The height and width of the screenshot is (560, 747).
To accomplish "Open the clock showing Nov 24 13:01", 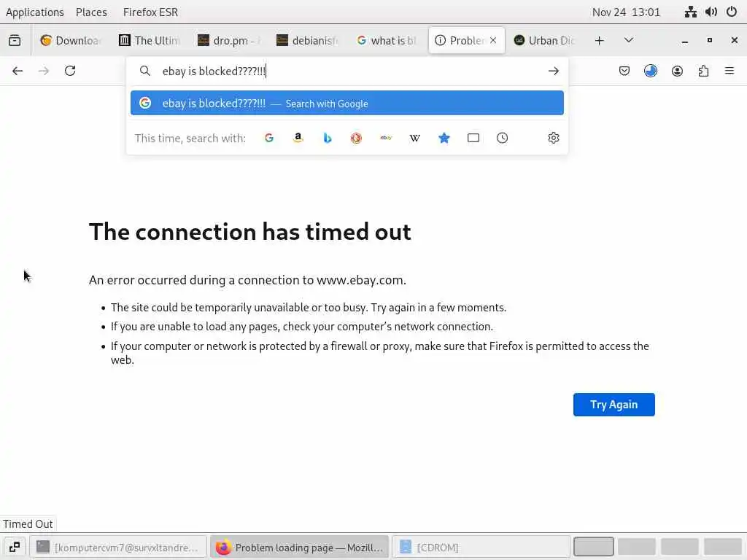I will [626, 12].
